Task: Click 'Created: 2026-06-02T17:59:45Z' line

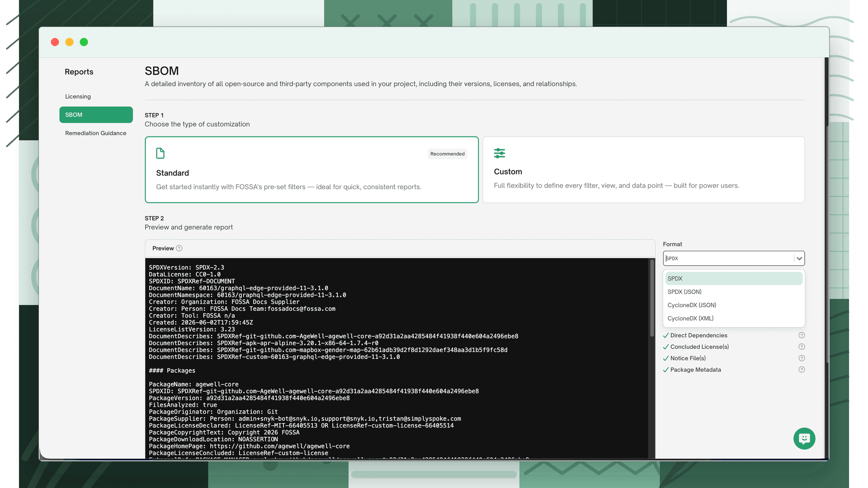Action: pos(201,323)
